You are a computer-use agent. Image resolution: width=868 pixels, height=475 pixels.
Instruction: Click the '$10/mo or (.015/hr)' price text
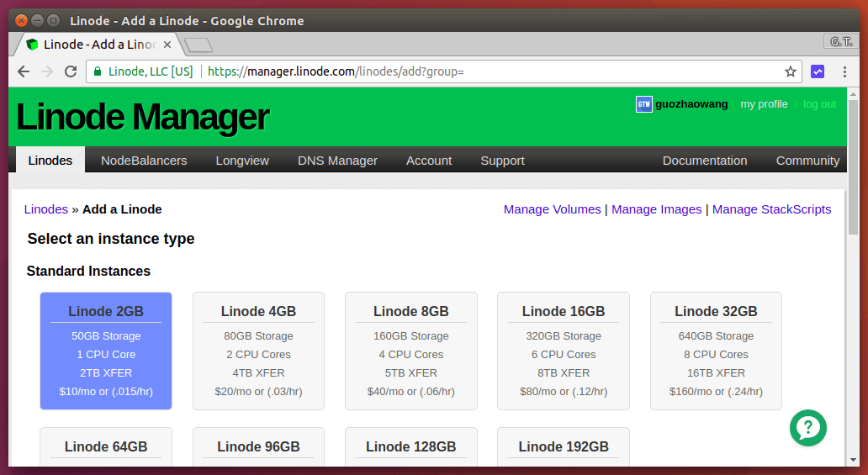pos(106,392)
